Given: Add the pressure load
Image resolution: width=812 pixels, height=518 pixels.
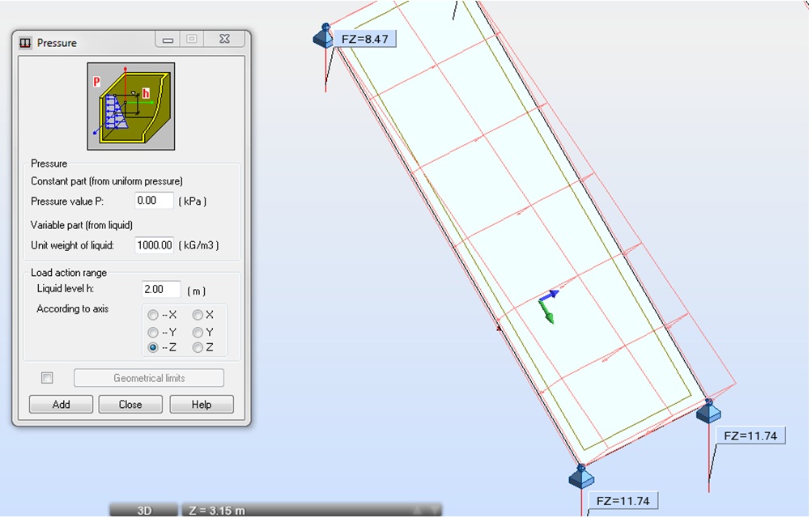Looking at the screenshot, I should coord(61,404).
